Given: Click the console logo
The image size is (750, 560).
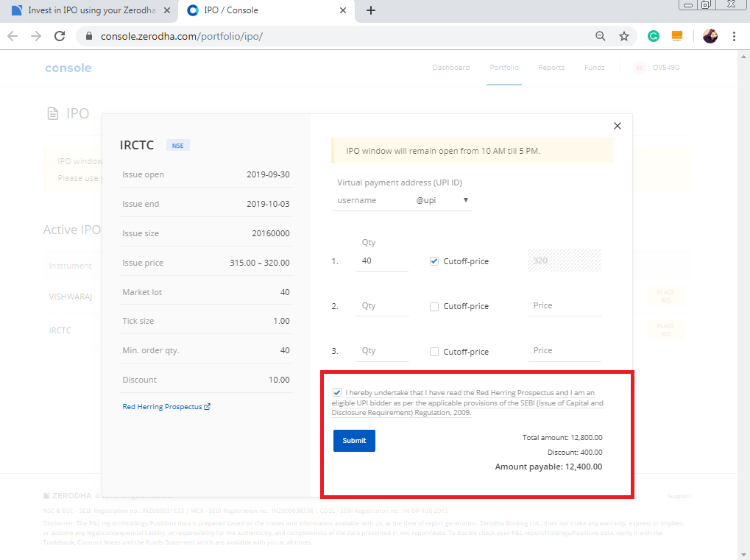Looking at the screenshot, I should click(x=68, y=68).
